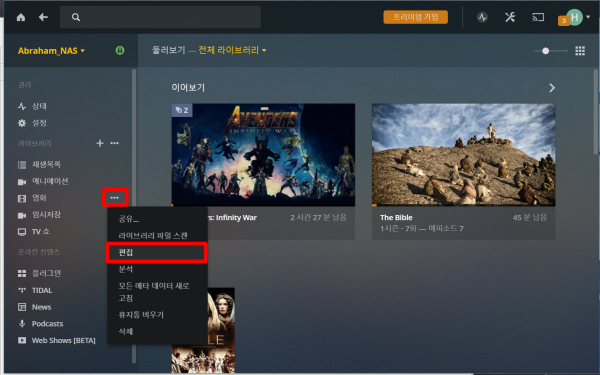Add a library with the plus icon
Screen dimensions: 600x375
point(100,143)
